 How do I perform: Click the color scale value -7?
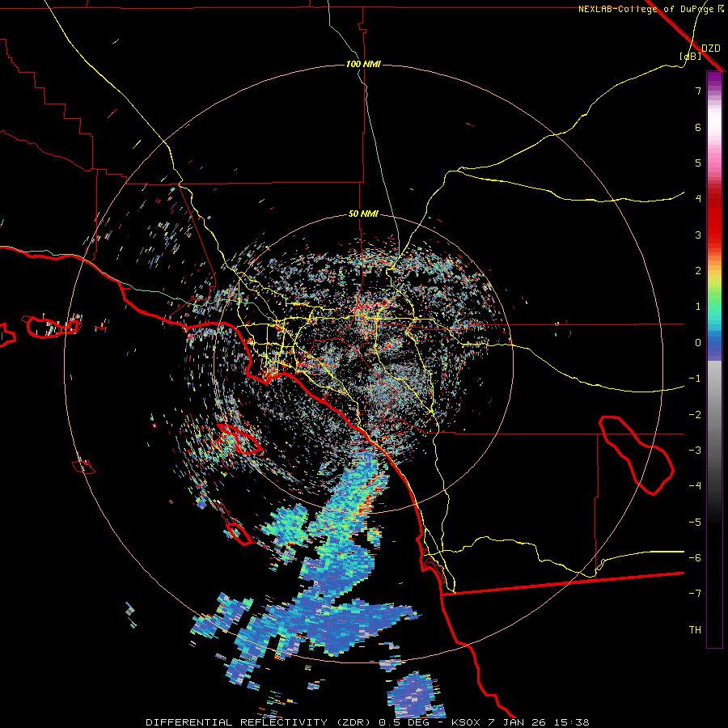point(695,594)
